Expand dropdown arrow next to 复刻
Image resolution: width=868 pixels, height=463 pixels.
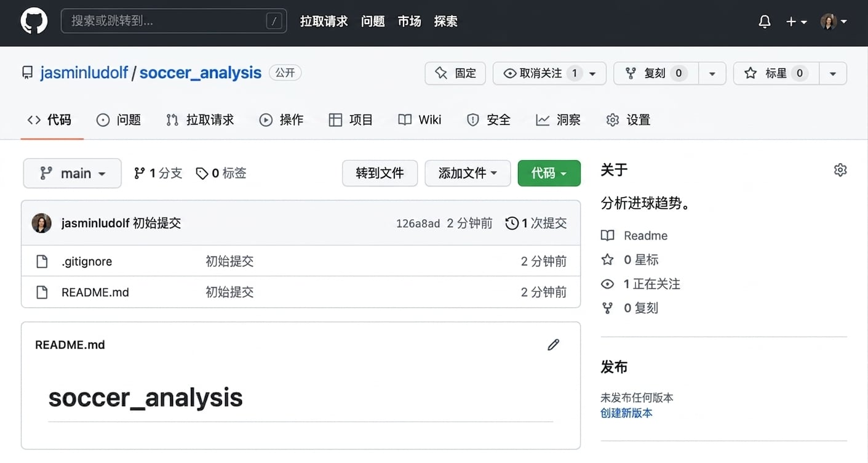click(x=712, y=73)
